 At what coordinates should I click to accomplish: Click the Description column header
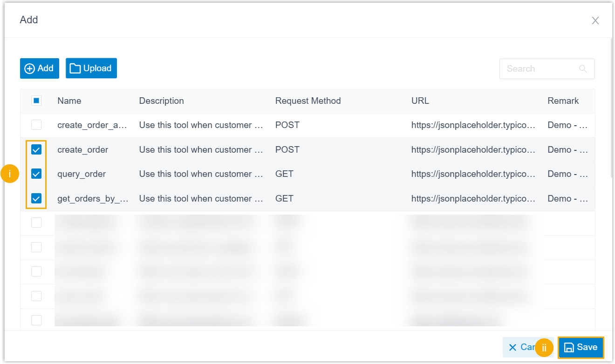(x=162, y=101)
